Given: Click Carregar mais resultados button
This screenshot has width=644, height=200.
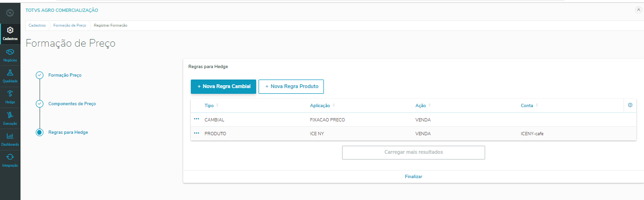Looking at the screenshot, I should click(413, 152).
